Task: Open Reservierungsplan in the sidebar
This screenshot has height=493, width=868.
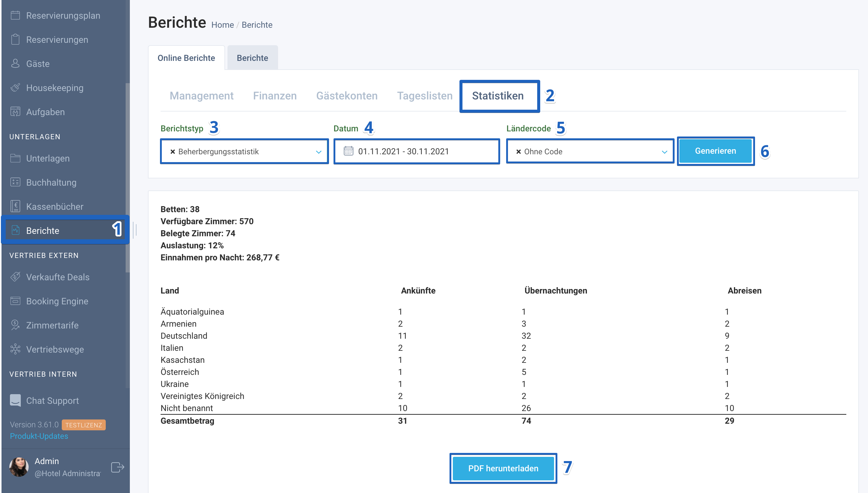Action: (x=63, y=15)
